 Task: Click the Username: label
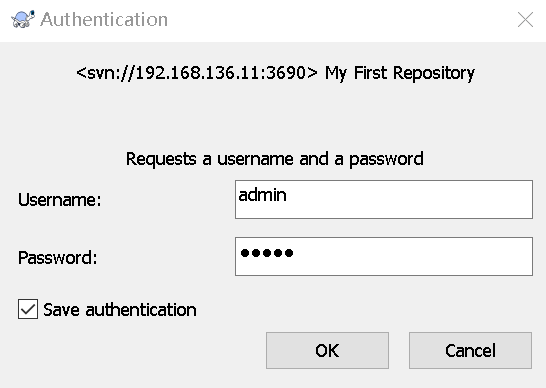60,200
